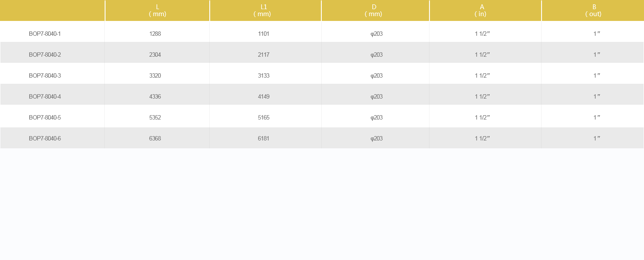Select the BOP7-8040-1 row label
Image resolution: width=644 pixels, height=260 pixels.
click(45, 34)
